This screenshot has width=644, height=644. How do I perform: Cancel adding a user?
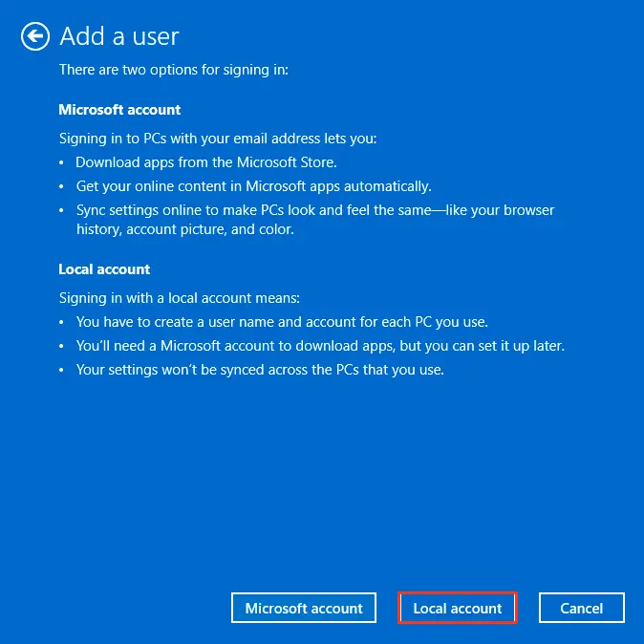581,608
